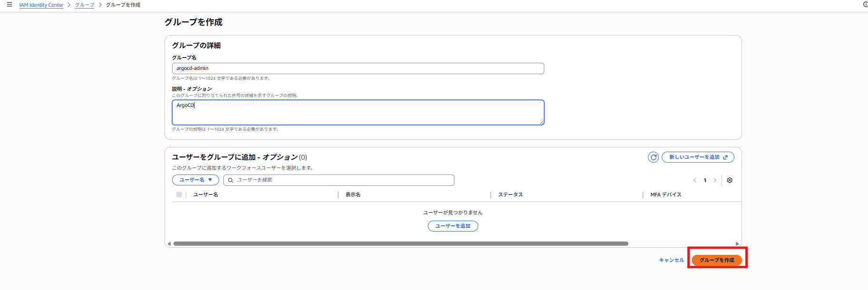Open table preferences gear icon

point(730,180)
